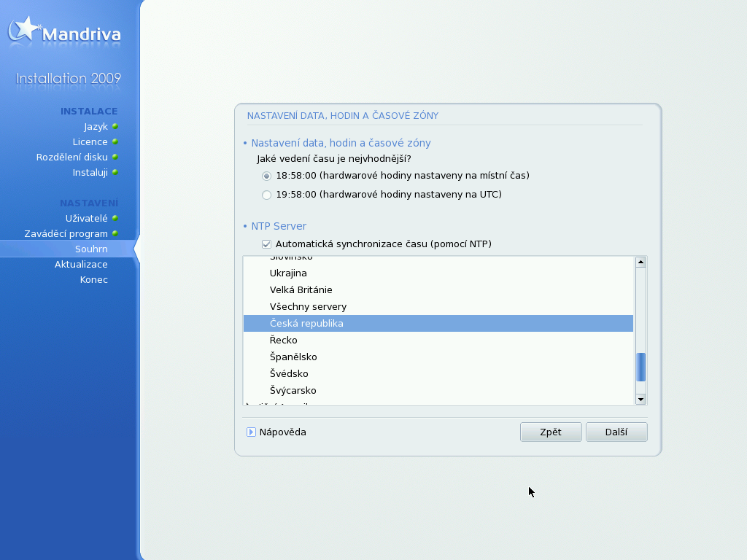Click the Uživatelé step in sidebar
Viewport: 747px width, 560px height.
86,219
